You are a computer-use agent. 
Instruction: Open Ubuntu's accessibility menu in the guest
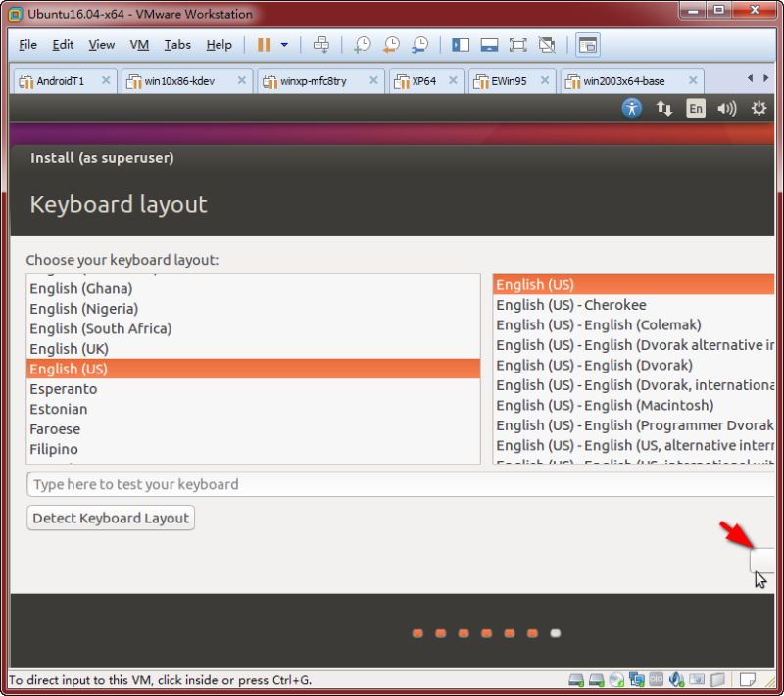pos(631,109)
